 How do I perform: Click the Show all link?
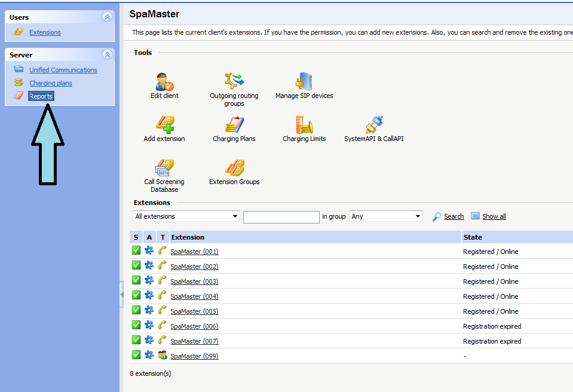pyautogui.click(x=494, y=216)
